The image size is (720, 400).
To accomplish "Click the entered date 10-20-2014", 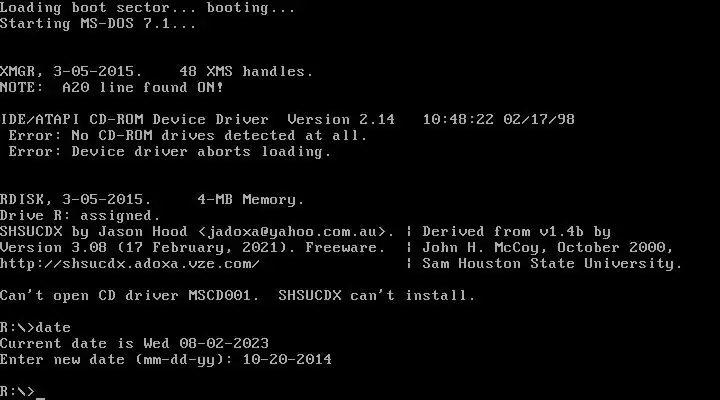I will pos(287,360).
